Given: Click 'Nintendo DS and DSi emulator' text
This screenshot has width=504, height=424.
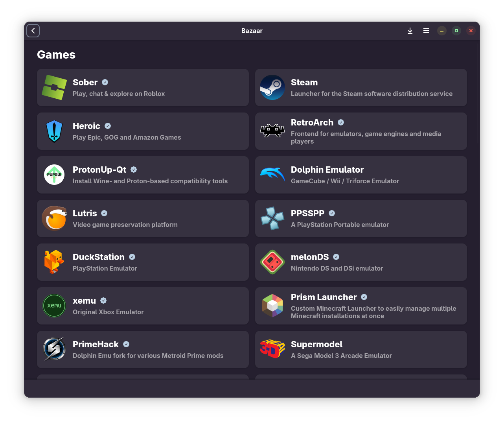Looking at the screenshot, I should click(x=337, y=268).
